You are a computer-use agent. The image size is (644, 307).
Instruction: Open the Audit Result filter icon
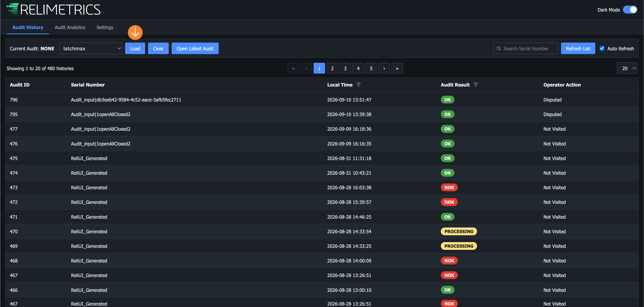pos(476,85)
